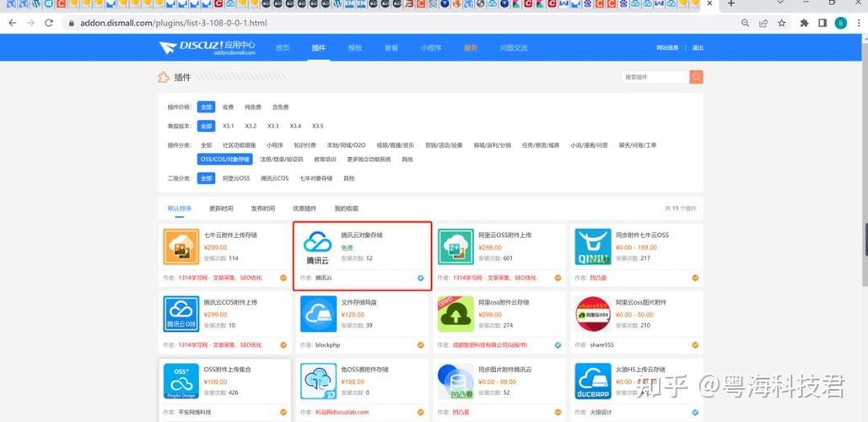Click the badge on 七牛云附件上传存储 card
Image resolution: width=868 pixels, height=422 pixels.
click(283, 278)
